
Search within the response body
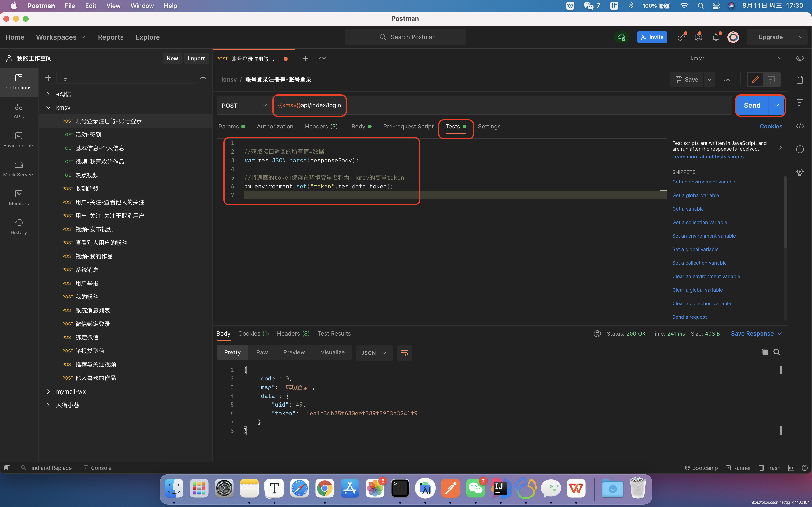tap(777, 352)
